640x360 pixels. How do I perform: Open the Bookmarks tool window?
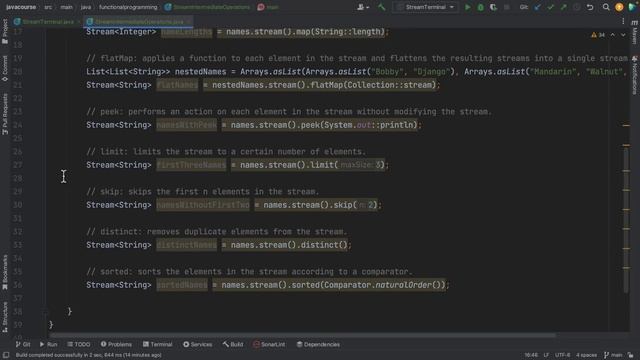click(5, 272)
